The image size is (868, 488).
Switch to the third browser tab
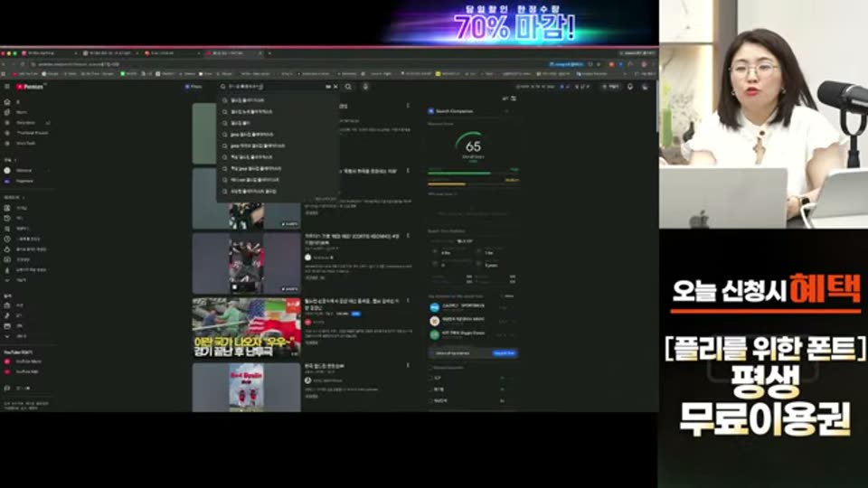173,53
